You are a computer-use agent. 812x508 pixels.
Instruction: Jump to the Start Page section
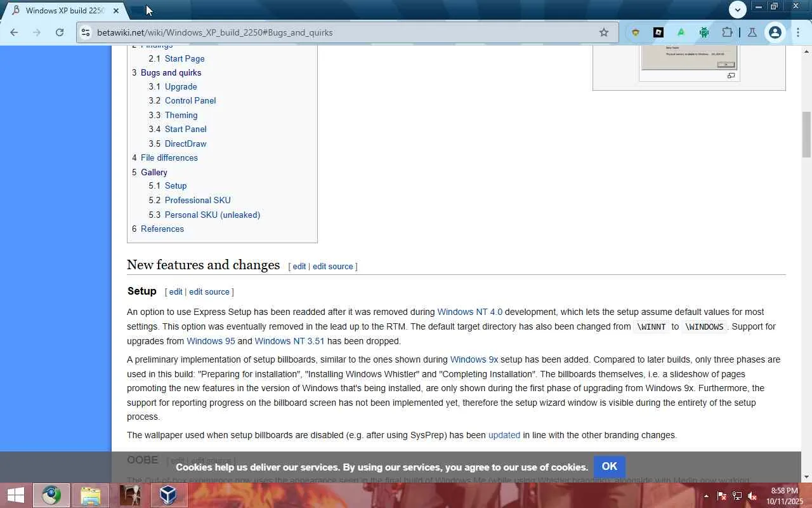click(185, 58)
